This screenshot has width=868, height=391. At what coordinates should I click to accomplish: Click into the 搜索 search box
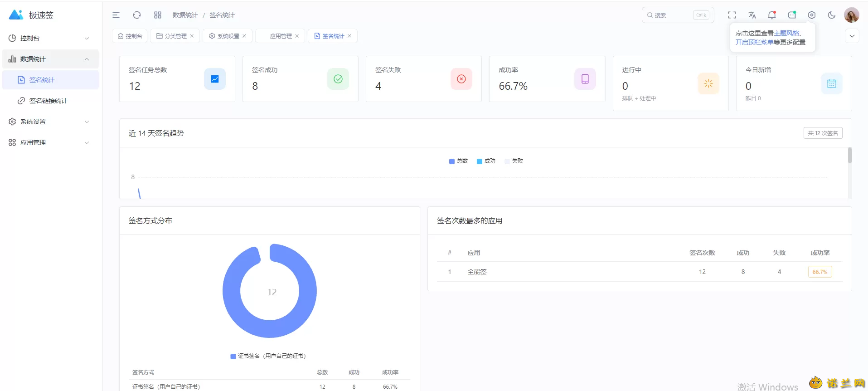(678, 15)
